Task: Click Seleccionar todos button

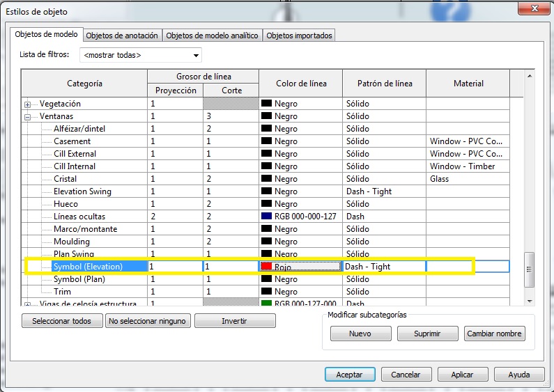Action: point(62,321)
